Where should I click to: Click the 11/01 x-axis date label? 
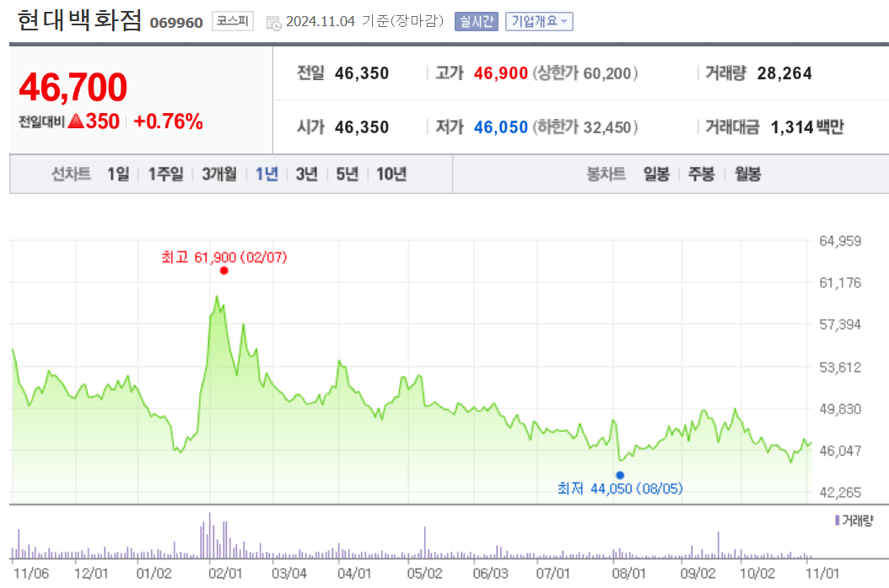[822, 574]
